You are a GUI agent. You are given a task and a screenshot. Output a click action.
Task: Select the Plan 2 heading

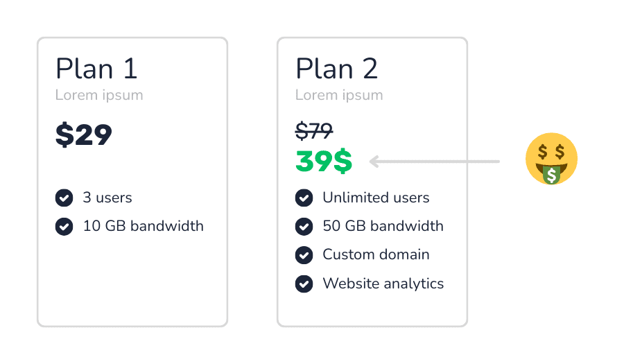(337, 69)
